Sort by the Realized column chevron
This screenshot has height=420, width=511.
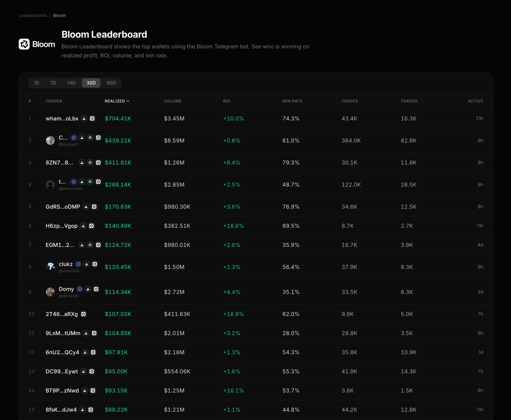point(128,101)
